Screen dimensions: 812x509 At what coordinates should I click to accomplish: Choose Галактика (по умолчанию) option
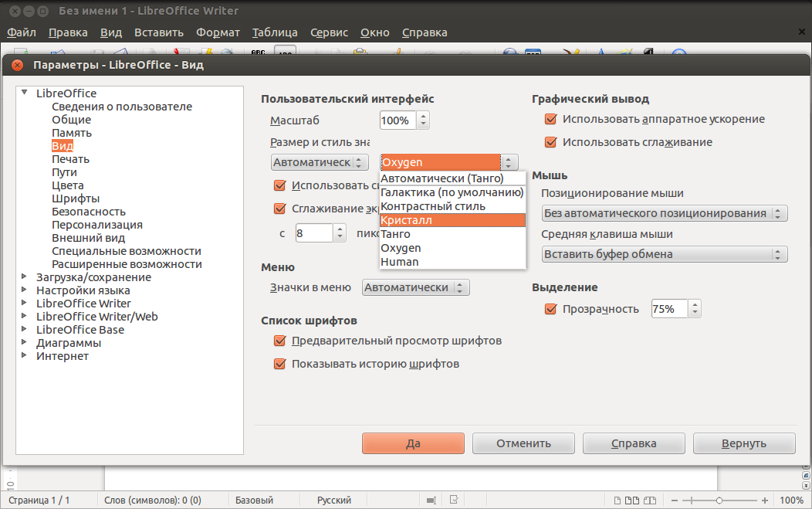pyautogui.click(x=452, y=192)
